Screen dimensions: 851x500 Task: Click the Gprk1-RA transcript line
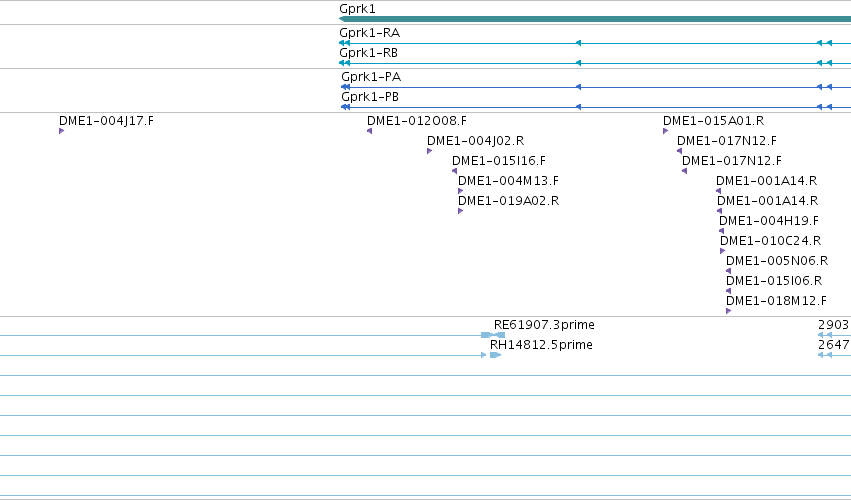click(595, 43)
